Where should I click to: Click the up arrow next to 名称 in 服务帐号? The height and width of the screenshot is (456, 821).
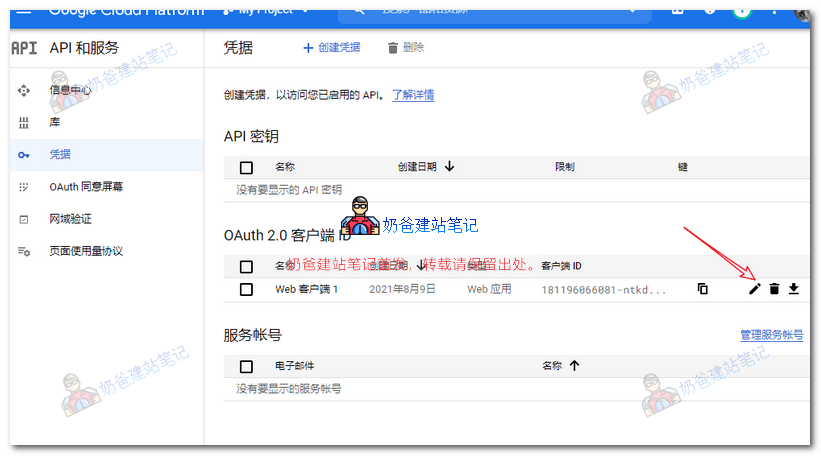click(x=574, y=365)
